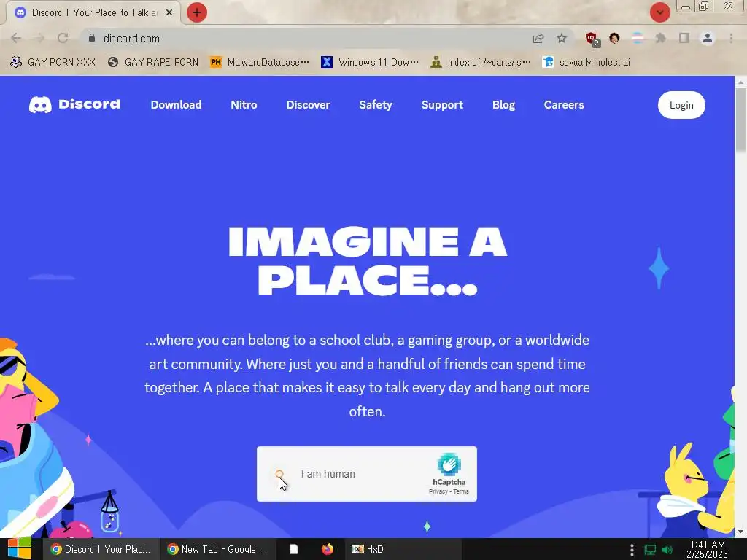Click the network tray icon
This screenshot has width=747, height=560.
click(x=650, y=550)
